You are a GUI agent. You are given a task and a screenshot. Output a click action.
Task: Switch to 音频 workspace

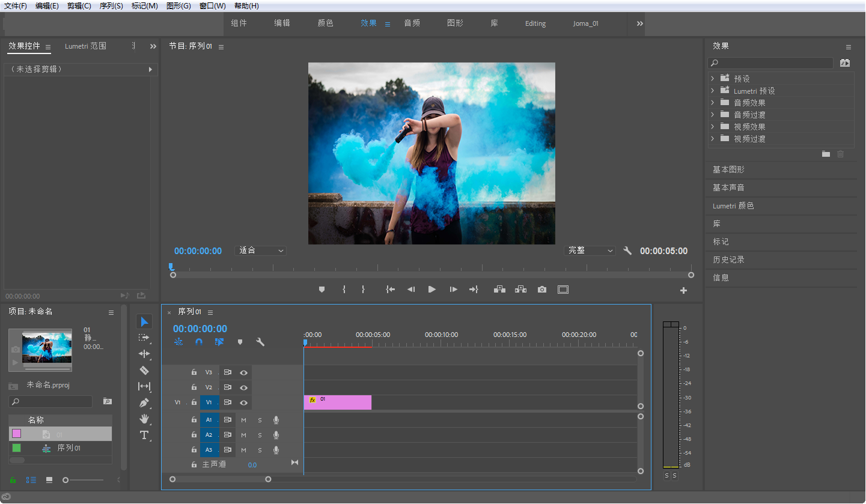tap(412, 23)
